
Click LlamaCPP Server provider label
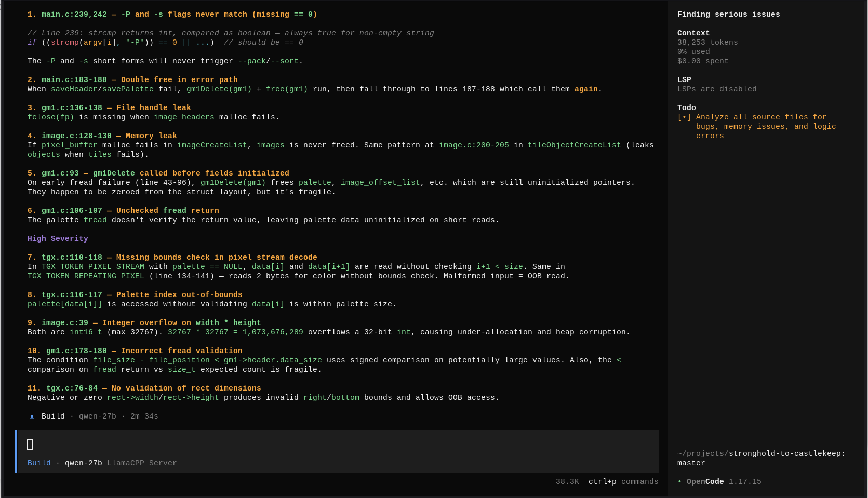(x=142, y=463)
